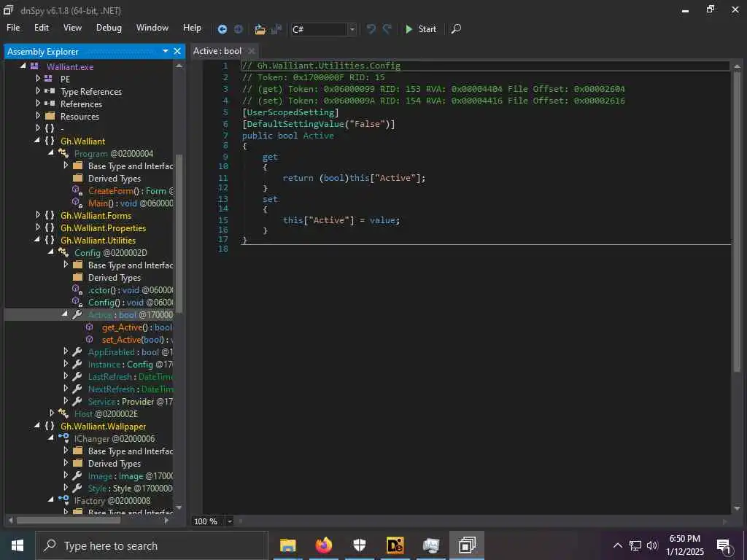Open a file using the folder icon
This screenshot has width=747, height=560.
[x=260, y=29]
